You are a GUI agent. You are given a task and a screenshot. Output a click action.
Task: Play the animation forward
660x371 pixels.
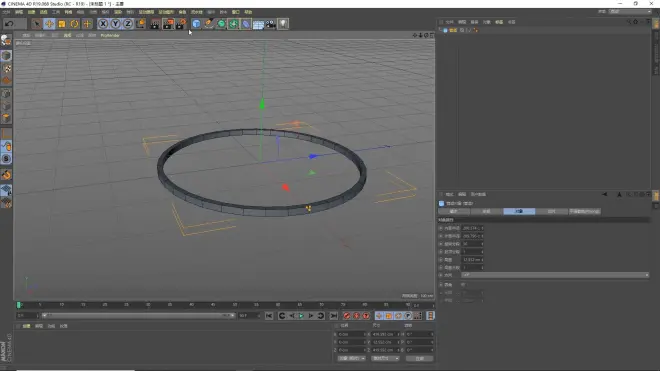301,316
